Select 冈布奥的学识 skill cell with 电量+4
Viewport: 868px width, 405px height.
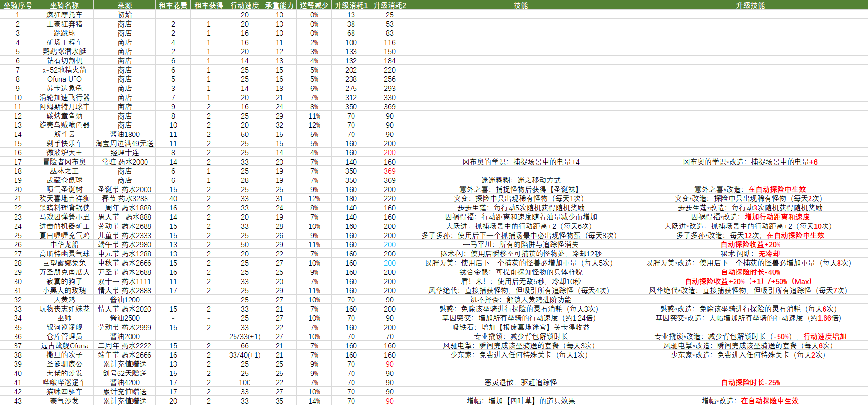tap(521, 162)
